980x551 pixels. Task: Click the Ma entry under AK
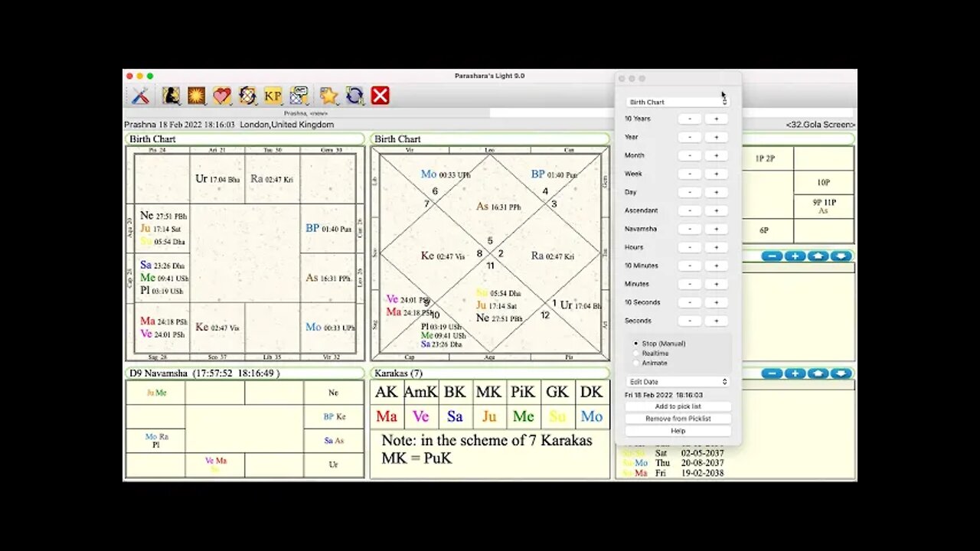387,416
